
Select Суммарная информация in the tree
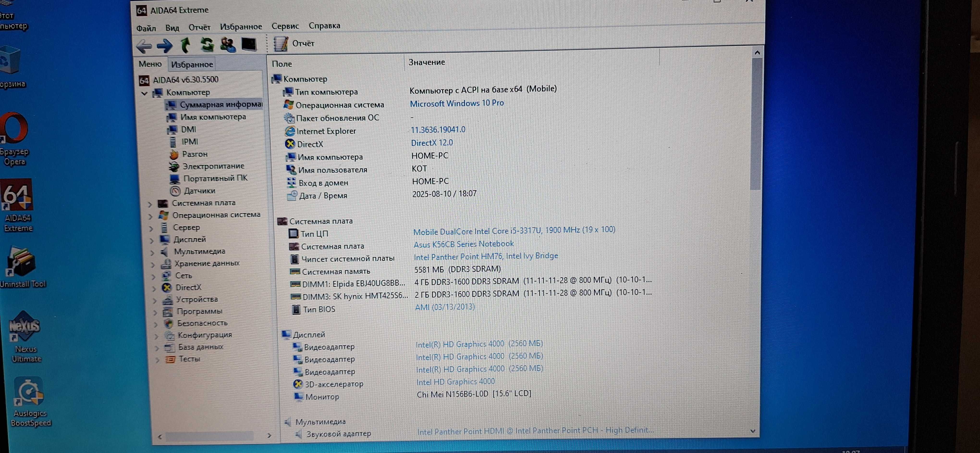click(x=214, y=104)
